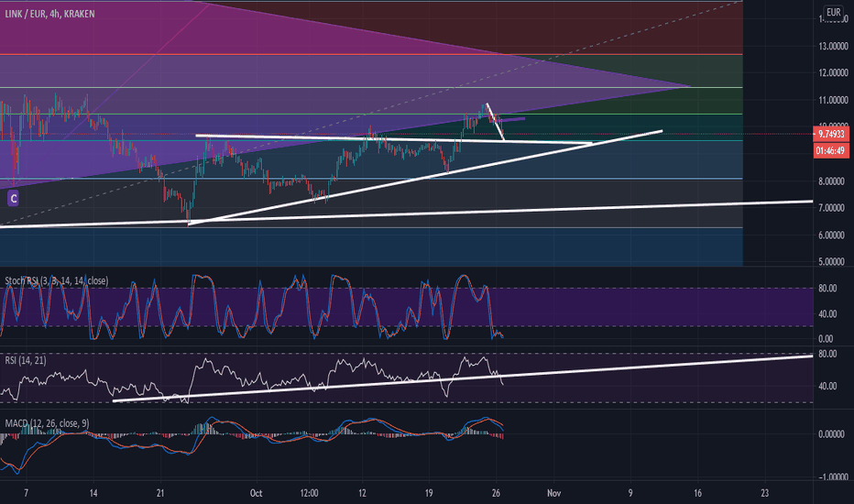Image resolution: width=854 pixels, height=504 pixels.
Task: Click the 11.00000 price axis value
Action: 833,100
